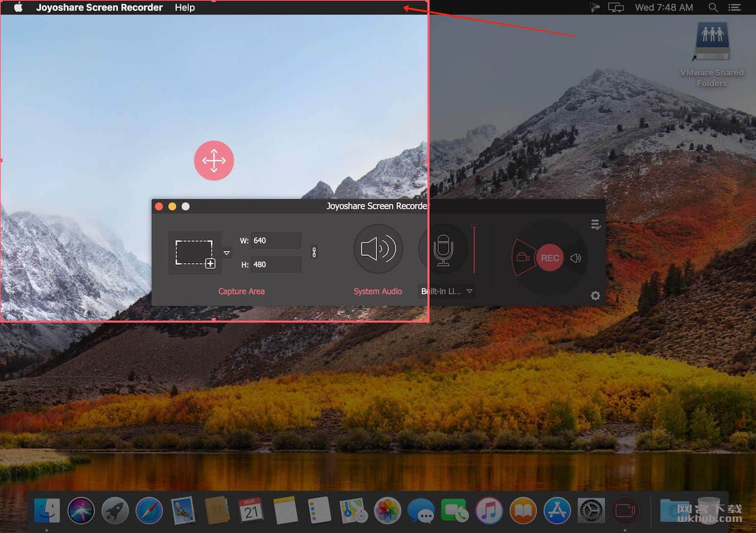Image resolution: width=756 pixels, height=533 pixels.
Task: Open iTunes from the dock
Action: [489, 510]
